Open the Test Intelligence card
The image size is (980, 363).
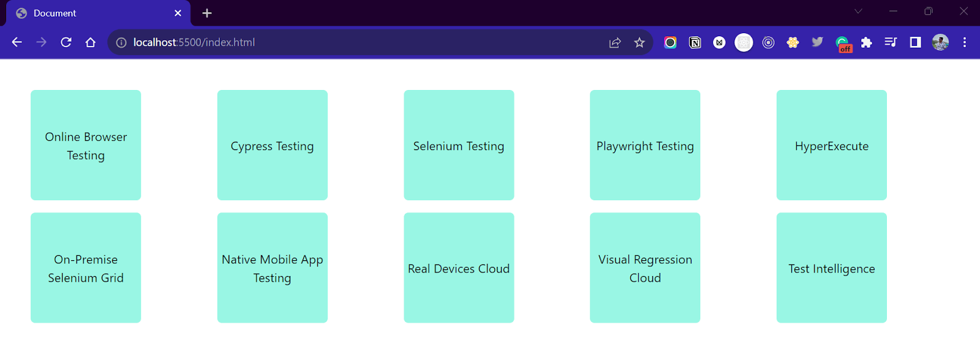(832, 268)
